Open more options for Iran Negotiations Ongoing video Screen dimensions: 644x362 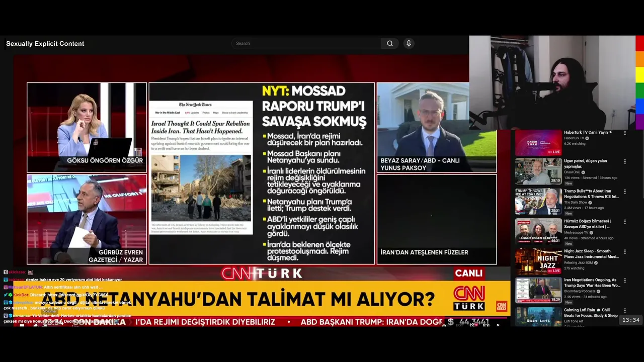click(x=625, y=281)
